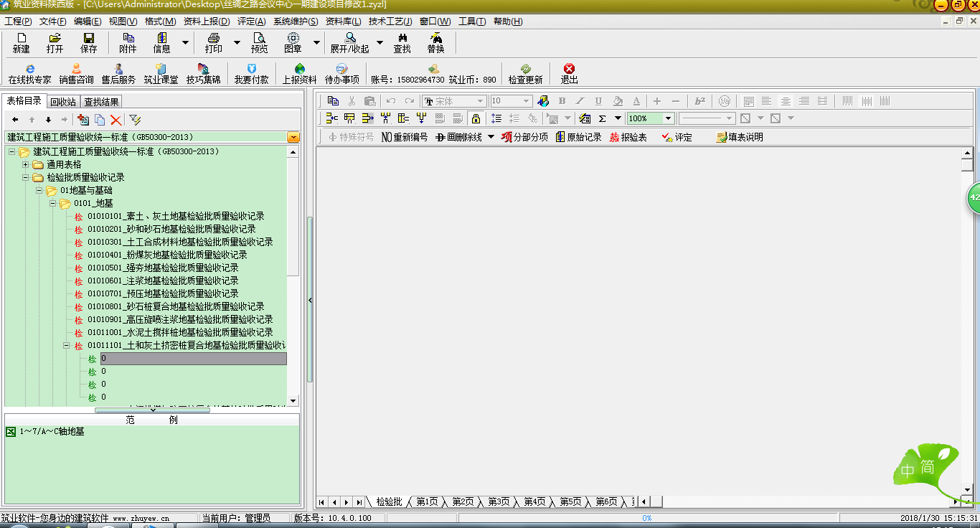The image size is (980, 528).
Task: Open the 附件 attachment tool
Action: [x=128, y=42]
